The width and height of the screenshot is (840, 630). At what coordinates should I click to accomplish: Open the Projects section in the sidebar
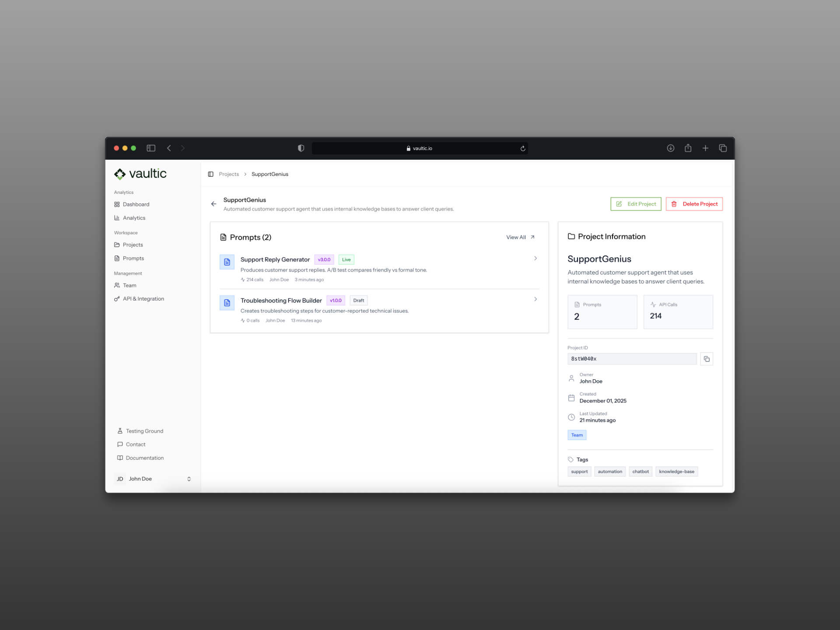[133, 245]
